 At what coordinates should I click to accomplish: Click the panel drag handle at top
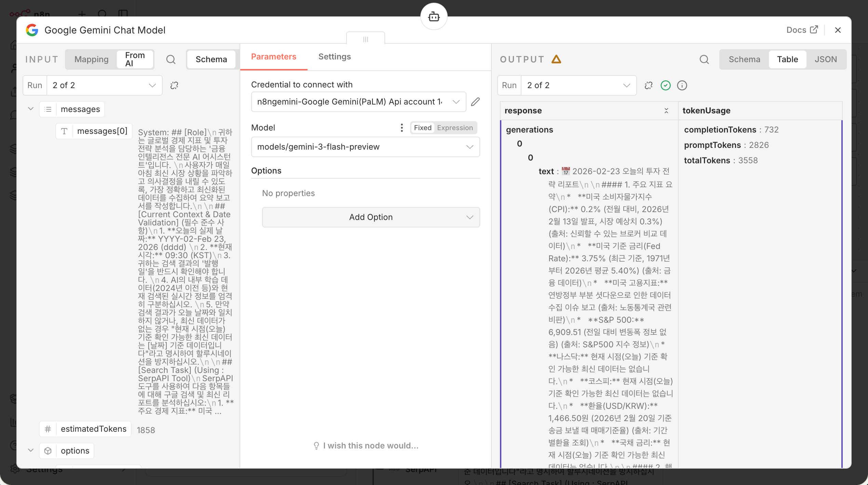coord(365,39)
